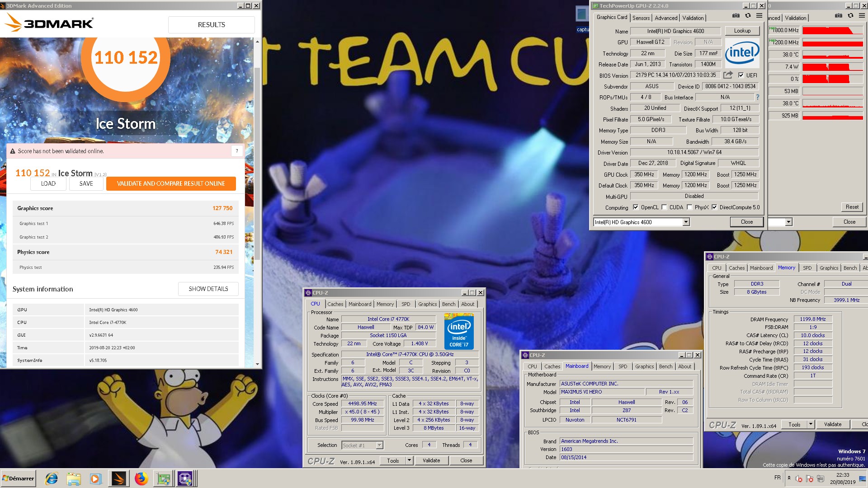Click Validate in CPU-Z processor window
This screenshot has width=868, height=488.
(x=431, y=460)
